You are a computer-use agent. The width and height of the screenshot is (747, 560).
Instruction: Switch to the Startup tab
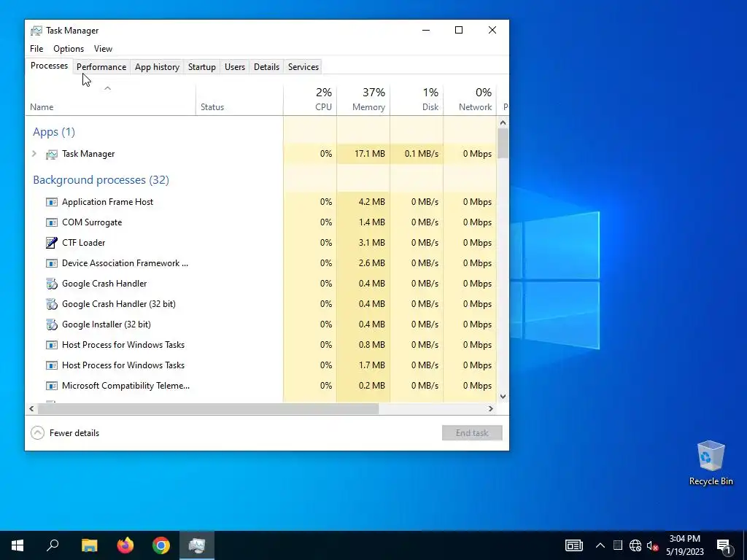pos(202,66)
